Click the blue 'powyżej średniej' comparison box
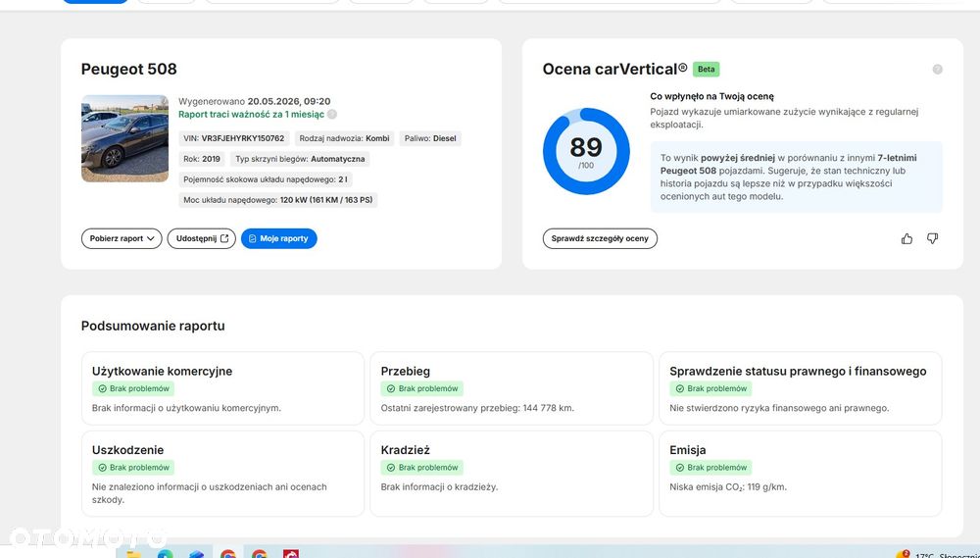The image size is (980, 558). (796, 178)
